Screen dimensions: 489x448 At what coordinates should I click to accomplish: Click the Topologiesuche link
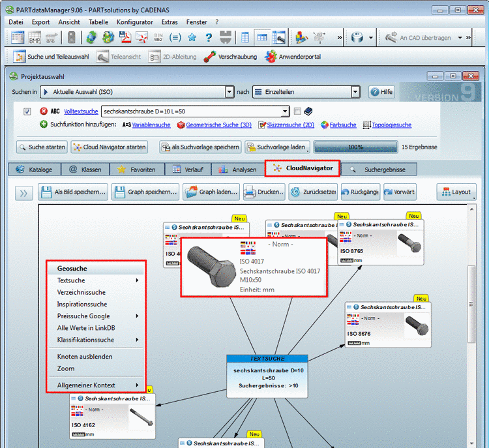tap(392, 125)
